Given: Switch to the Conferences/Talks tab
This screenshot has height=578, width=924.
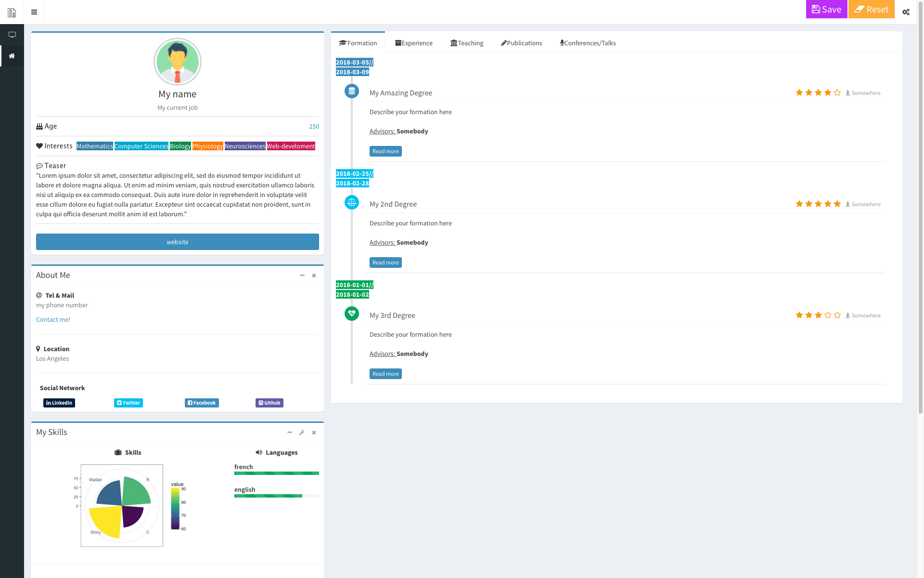Looking at the screenshot, I should [x=588, y=43].
